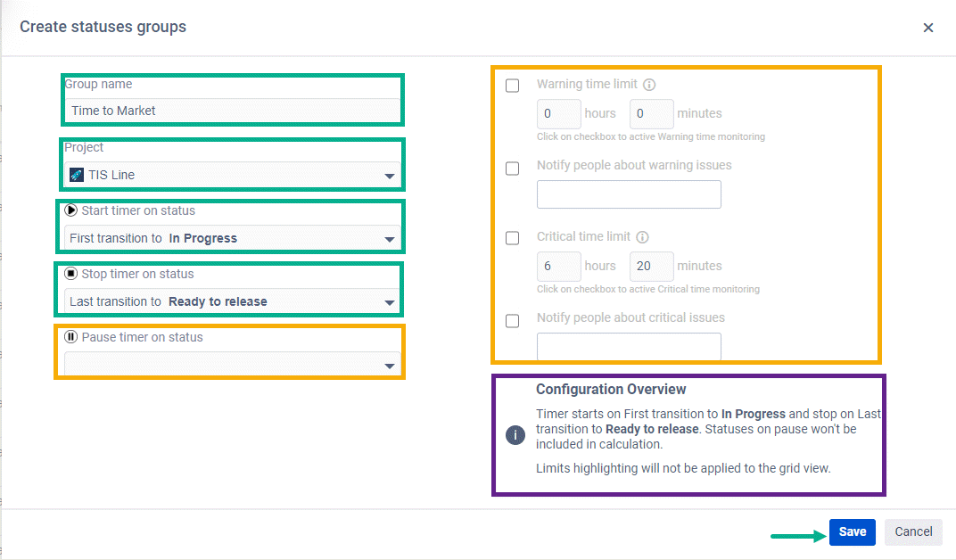This screenshot has height=560, width=956.
Task: Click the info icon next to Warning time limit
Action: click(x=649, y=85)
